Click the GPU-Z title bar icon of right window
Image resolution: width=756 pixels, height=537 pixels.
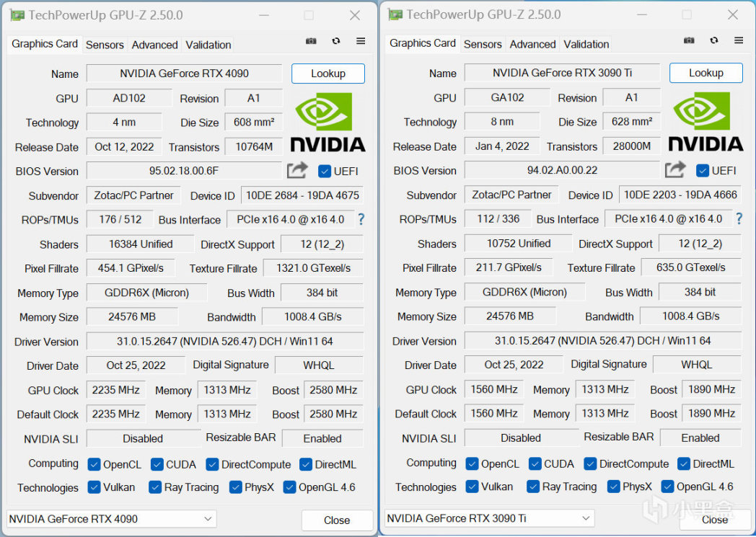point(395,15)
